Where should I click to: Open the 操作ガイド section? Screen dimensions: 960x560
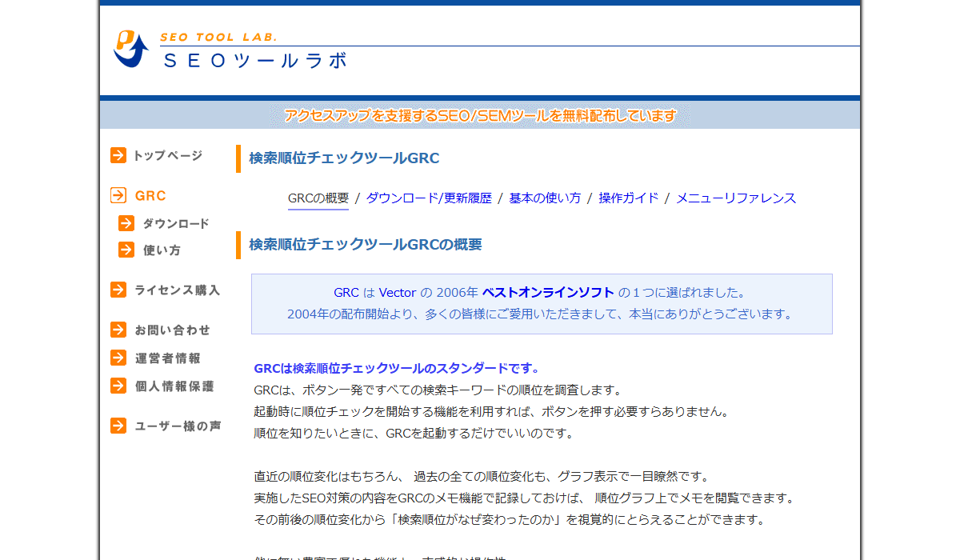coord(627,198)
